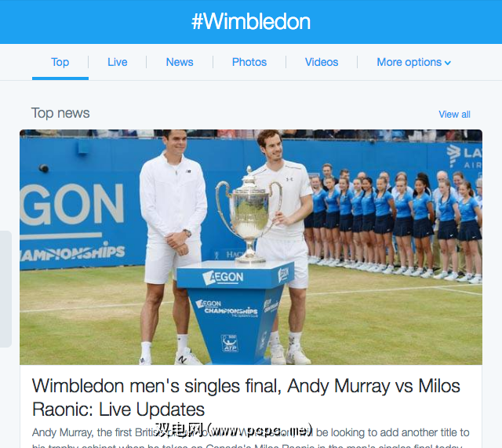This screenshot has width=502, height=448.
Task: Click the Raonic: Live Updates headline line
Action: coord(118,410)
